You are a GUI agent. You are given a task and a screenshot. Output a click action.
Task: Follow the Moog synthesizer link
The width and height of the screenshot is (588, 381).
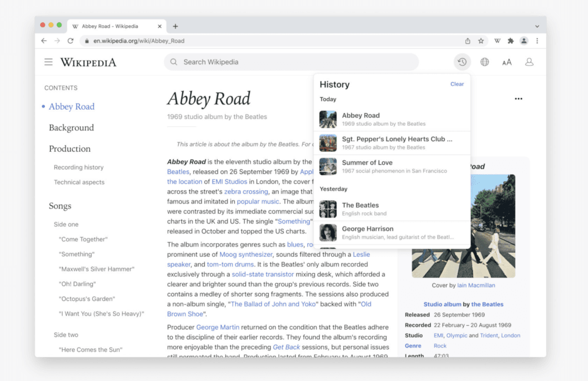pyautogui.click(x=246, y=255)
